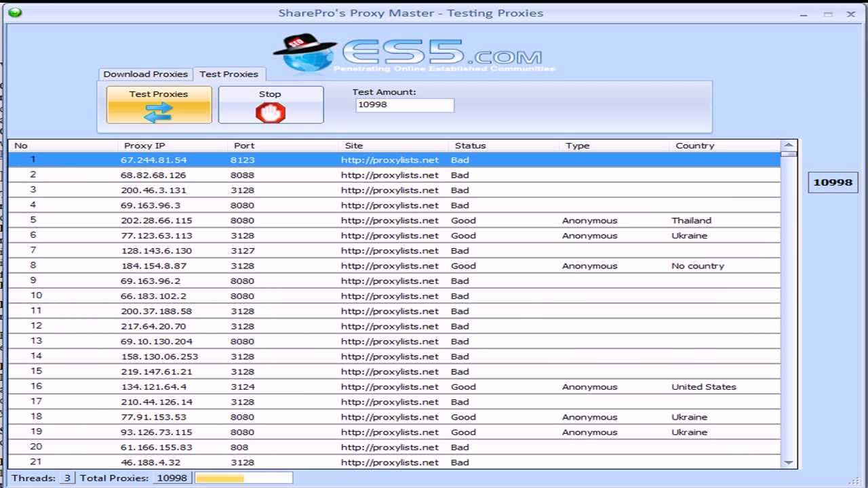Click port 8088 cell
This screenshot has width=868, height=488.
tap(242, 175)
